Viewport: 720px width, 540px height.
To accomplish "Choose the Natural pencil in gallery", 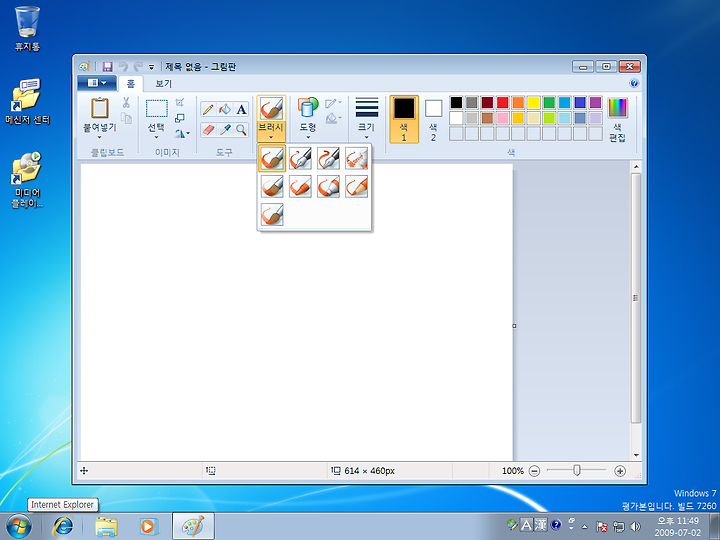I will tap(356, 186).
